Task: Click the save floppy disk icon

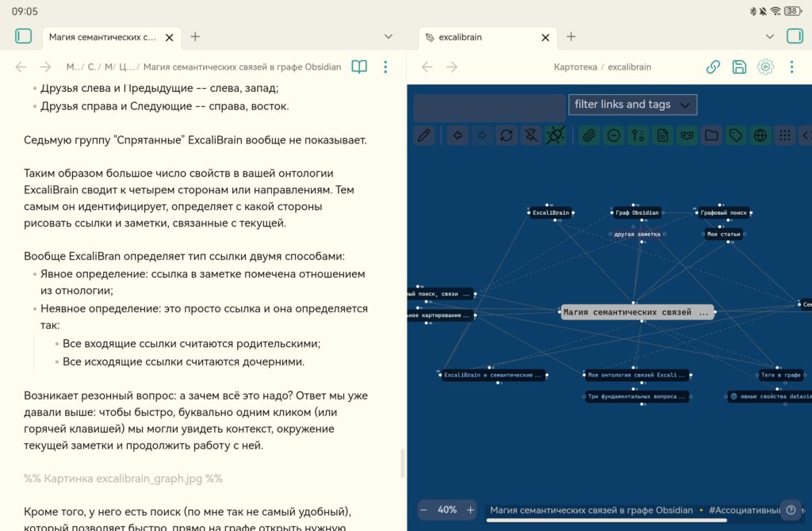Action: click(739, 67)
